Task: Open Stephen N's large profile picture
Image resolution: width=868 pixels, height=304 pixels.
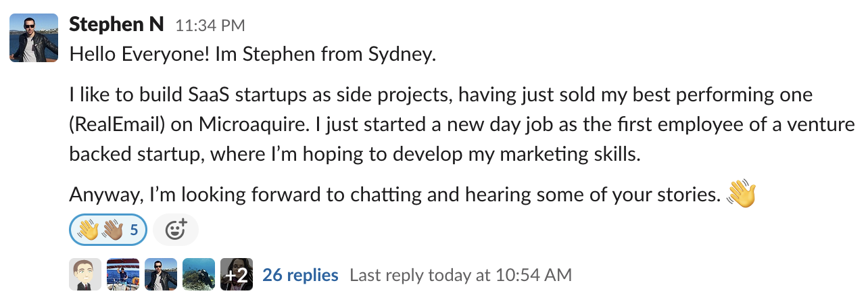Action: click(34, 39)
